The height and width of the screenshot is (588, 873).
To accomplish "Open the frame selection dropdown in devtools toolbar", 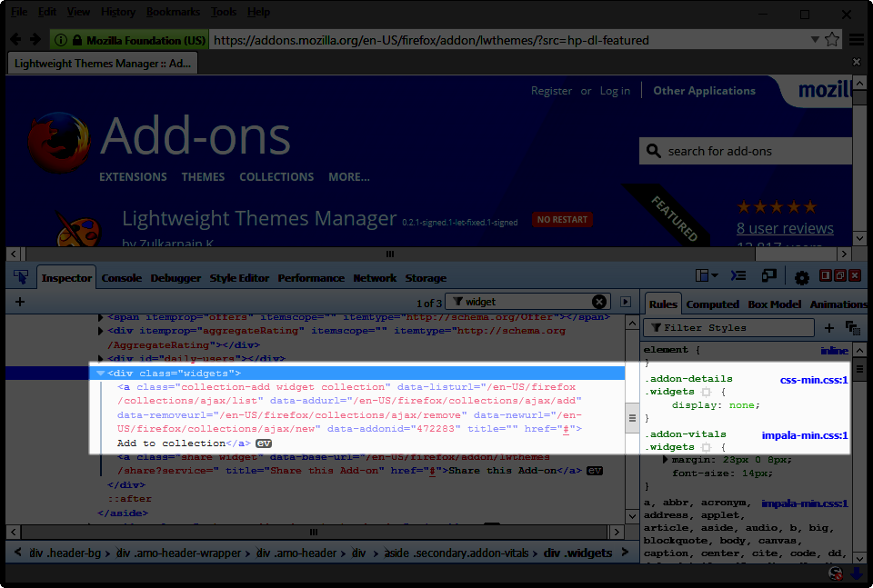I will [707, 275].
